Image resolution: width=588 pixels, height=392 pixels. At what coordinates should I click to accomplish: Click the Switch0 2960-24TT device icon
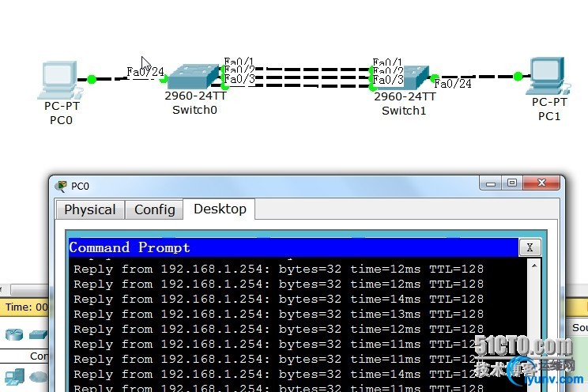tap(194, 77)
